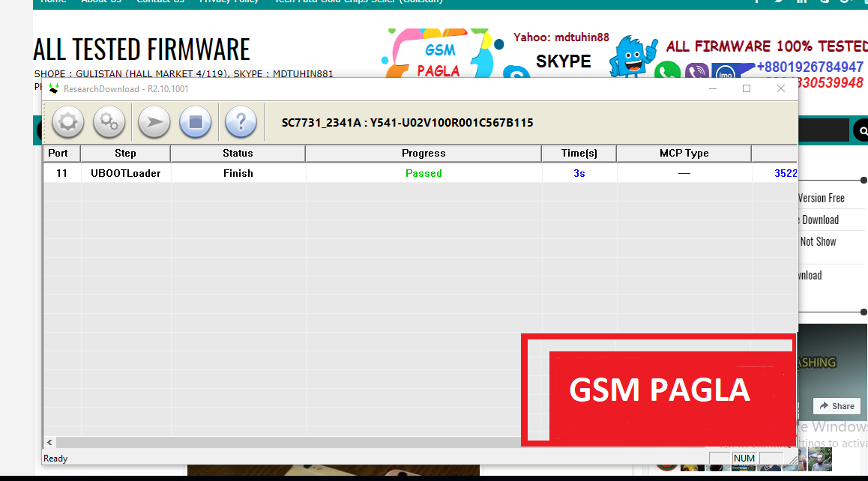Click the Skype icon in website banner
868x481 pixels.
coord(516,73)
